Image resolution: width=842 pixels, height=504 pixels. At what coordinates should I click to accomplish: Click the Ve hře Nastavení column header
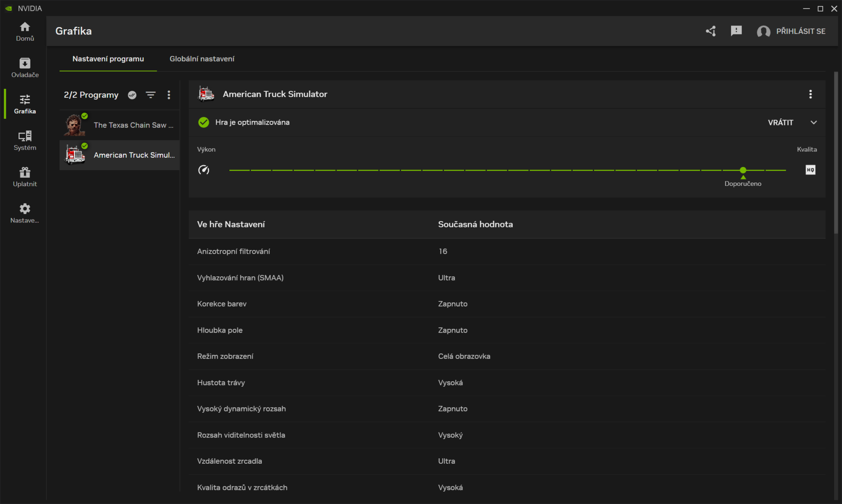[x=231, y=224]
